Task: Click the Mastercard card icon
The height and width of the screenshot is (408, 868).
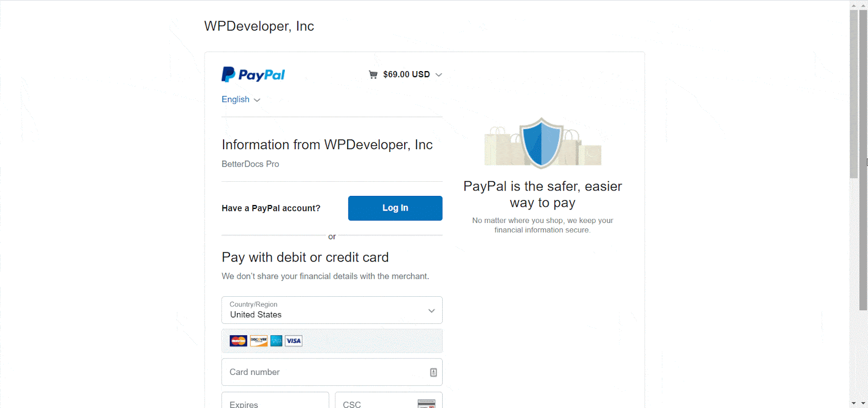Action: [x=238, y=341]
